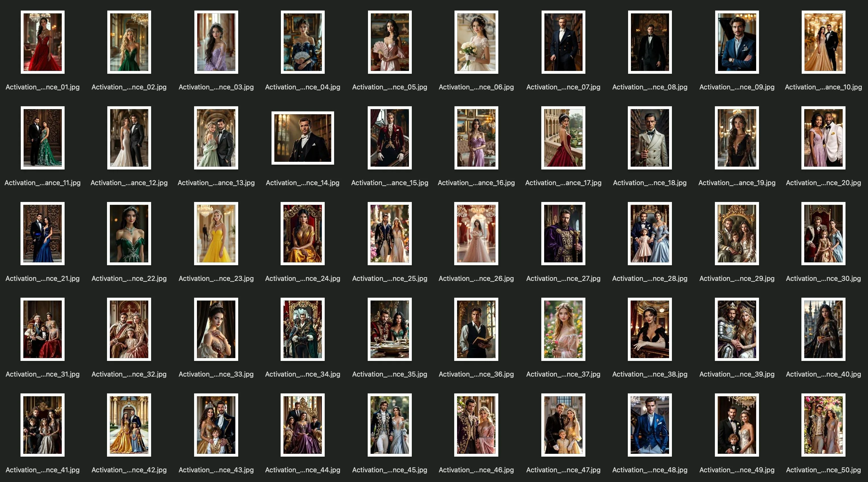
Task: Click the file name Activation_...nce_05.jpg
Action: pos(390,87)
